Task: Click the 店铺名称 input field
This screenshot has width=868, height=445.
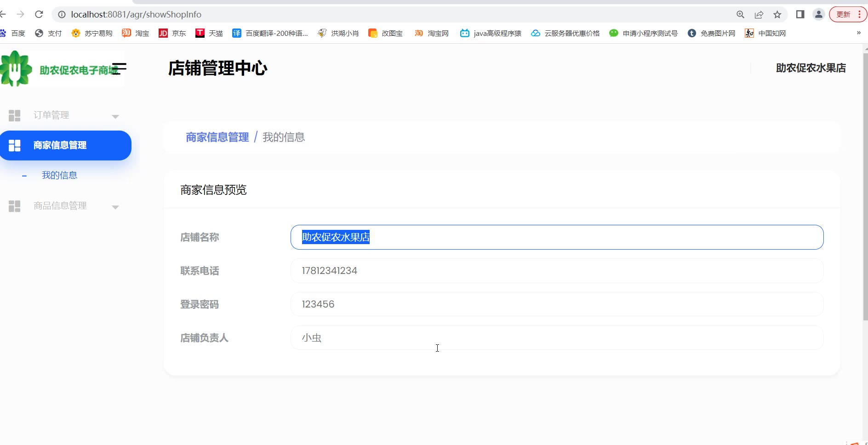Action: [556, 237]
